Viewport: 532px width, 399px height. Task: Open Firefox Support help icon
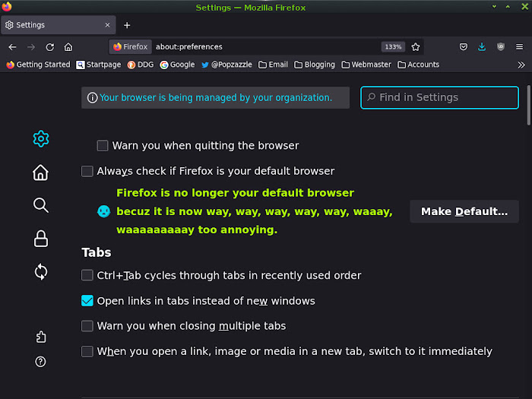[x=40, y=362]
